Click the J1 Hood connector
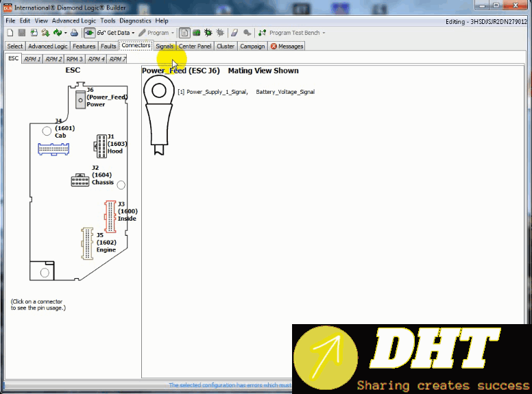Viewport: 532px width, 394px height. [101, 146]
